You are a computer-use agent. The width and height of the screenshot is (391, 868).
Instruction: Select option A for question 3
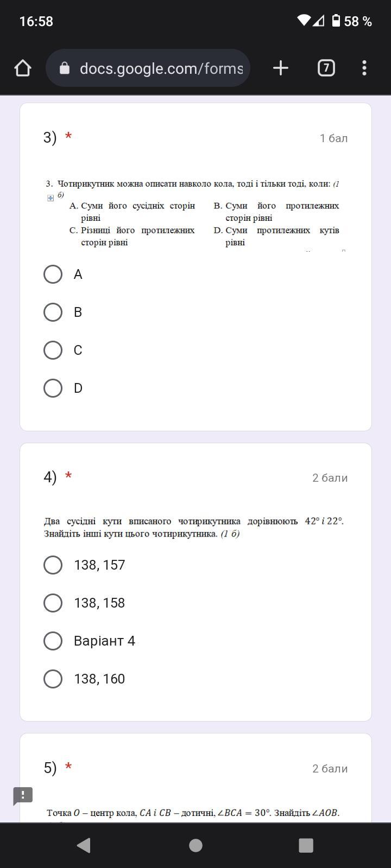(53, 275)
